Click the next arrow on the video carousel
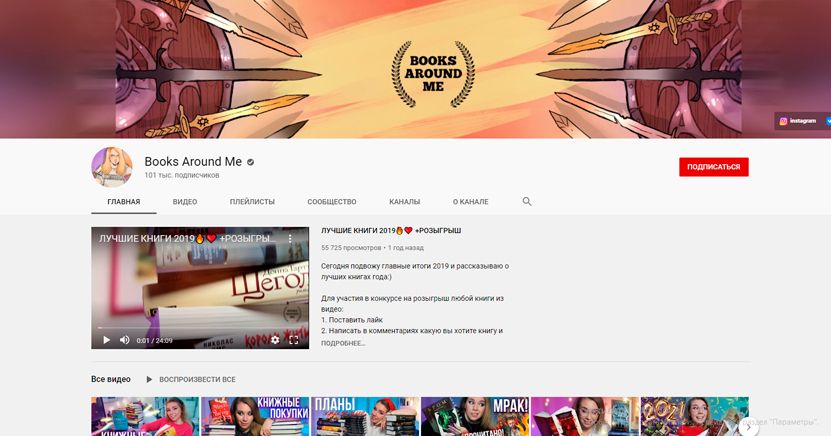831x436 pixels. click(748, 426)
